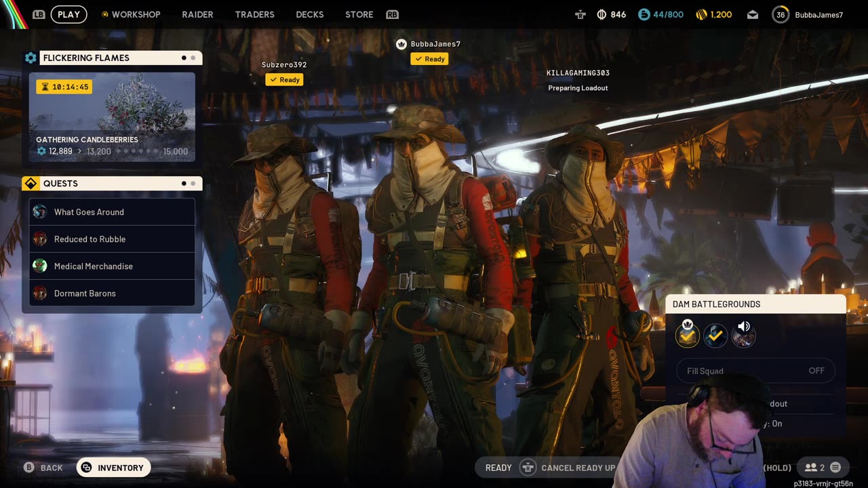Open the INVENTORY button
868x488 pixels.
click(113, 468)
